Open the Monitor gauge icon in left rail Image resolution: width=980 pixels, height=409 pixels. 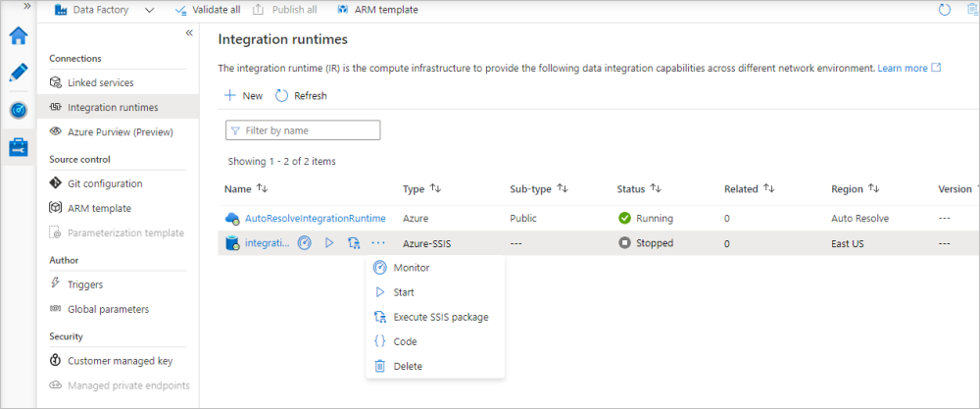(19, 110)
